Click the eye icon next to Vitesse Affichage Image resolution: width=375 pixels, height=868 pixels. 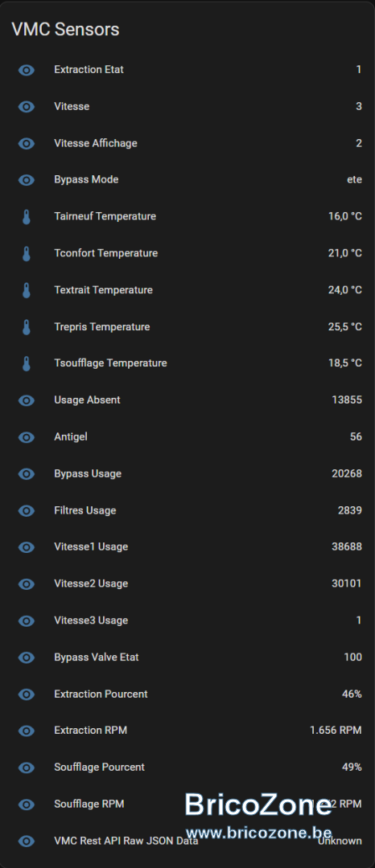click(x=26, y=143)
